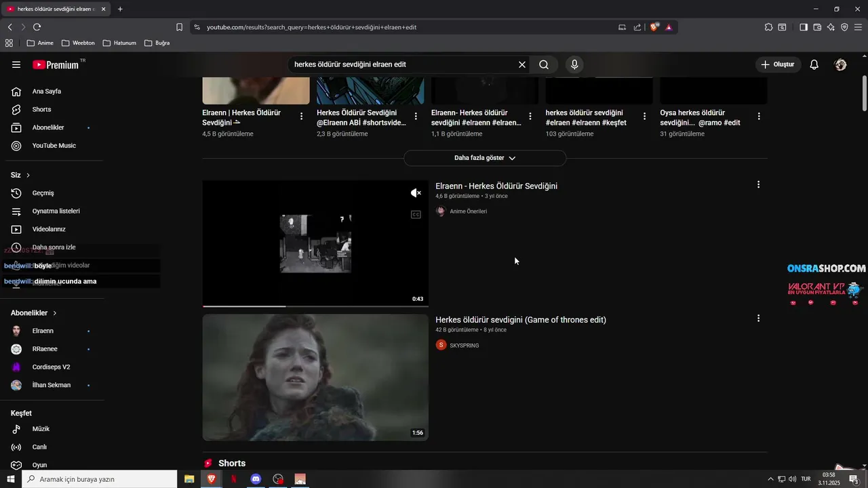
Task: Click the YouTube Premium logo
Action: coord(56,65)
